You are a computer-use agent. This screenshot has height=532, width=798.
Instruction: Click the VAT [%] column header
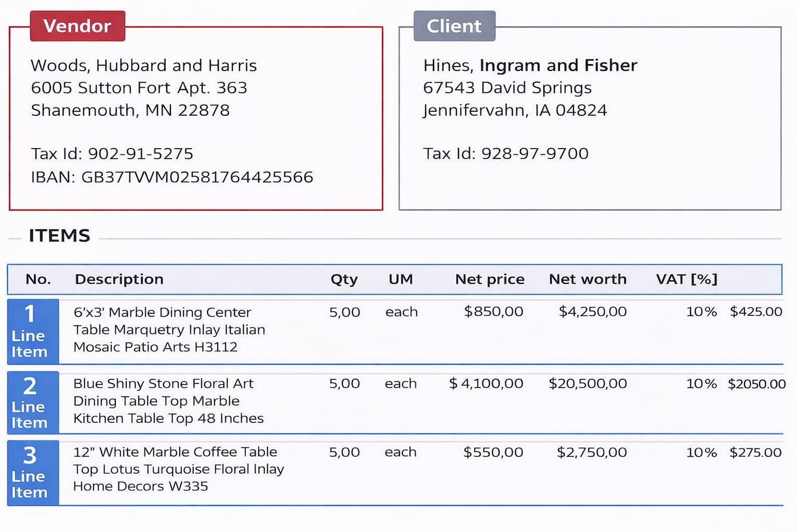coord(686,280)
